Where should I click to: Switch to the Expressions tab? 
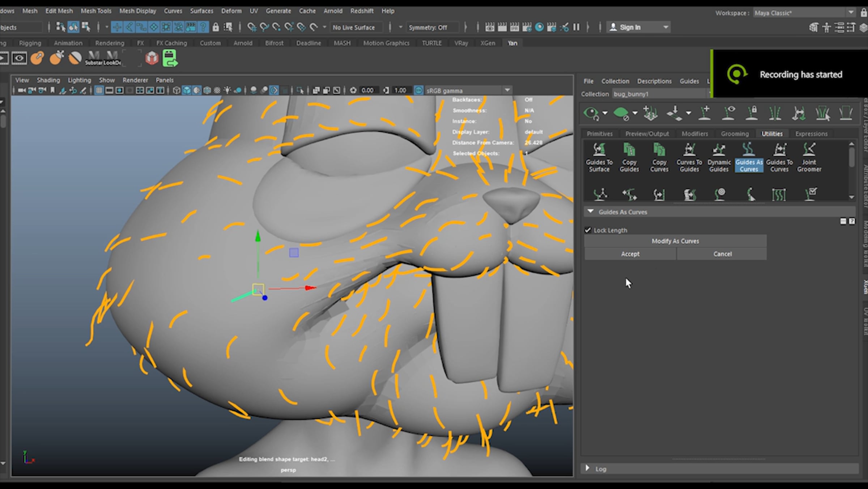click(811, 134)
